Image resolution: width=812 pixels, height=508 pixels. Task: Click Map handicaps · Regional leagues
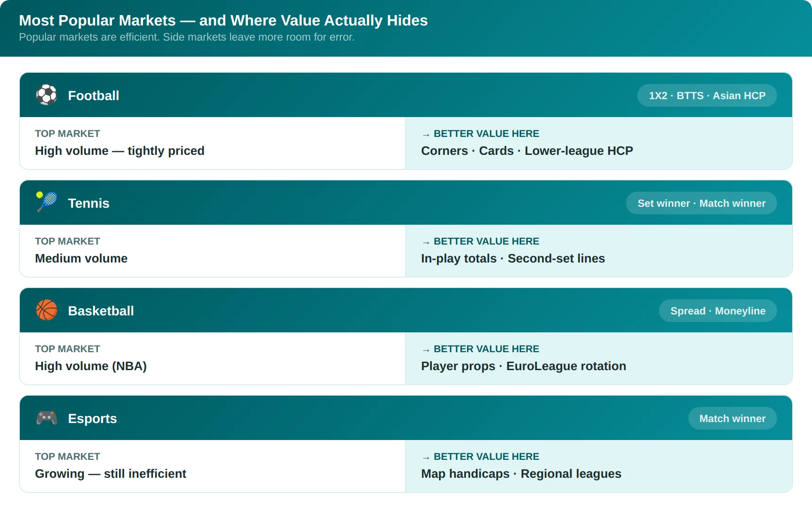point(521,474)
